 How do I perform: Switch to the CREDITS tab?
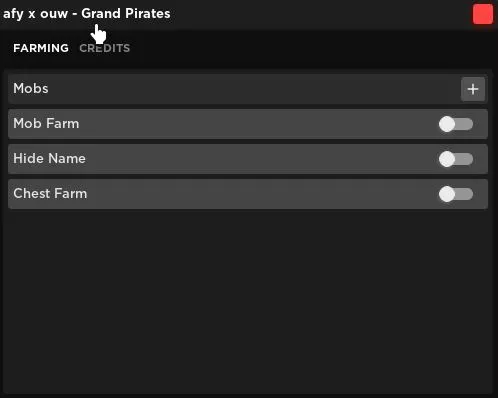pos(105,48)
